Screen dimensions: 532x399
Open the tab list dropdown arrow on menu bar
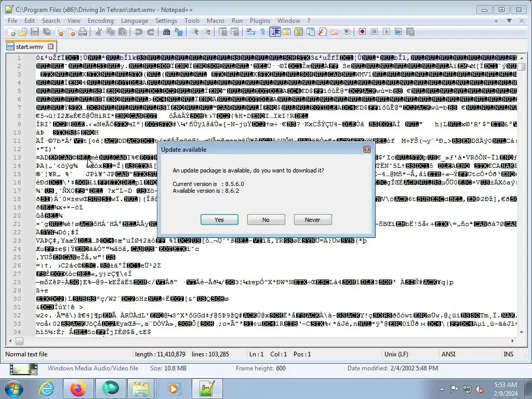(x=509, y=21)
